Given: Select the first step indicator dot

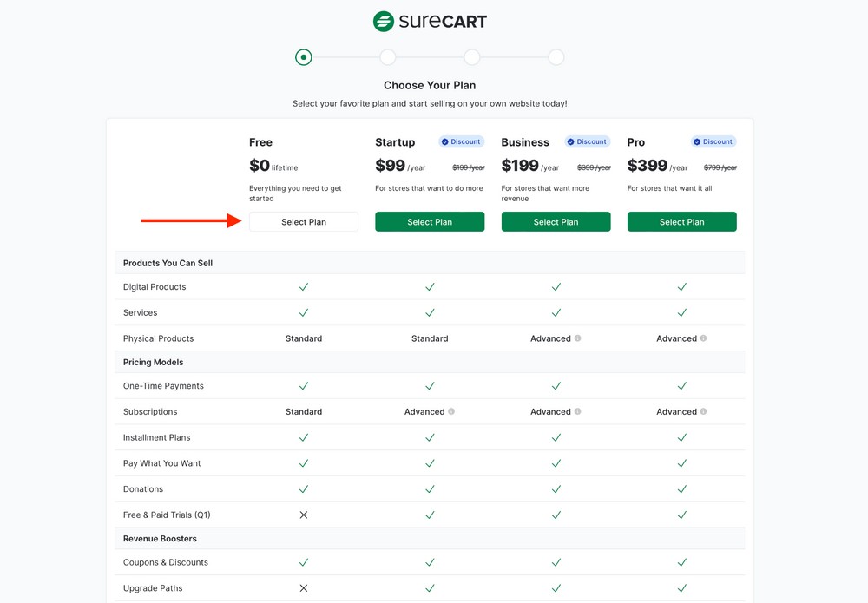Looking at the screenshot, I should point(303,56).
